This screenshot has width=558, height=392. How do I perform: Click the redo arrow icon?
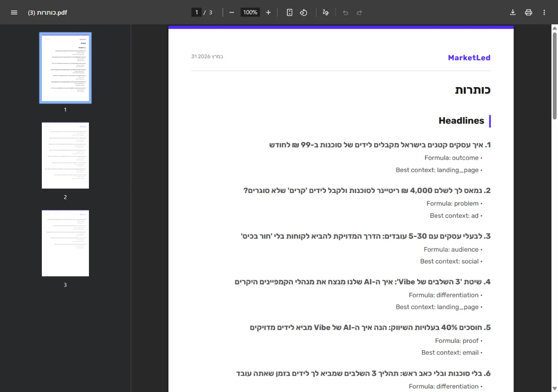359,13
